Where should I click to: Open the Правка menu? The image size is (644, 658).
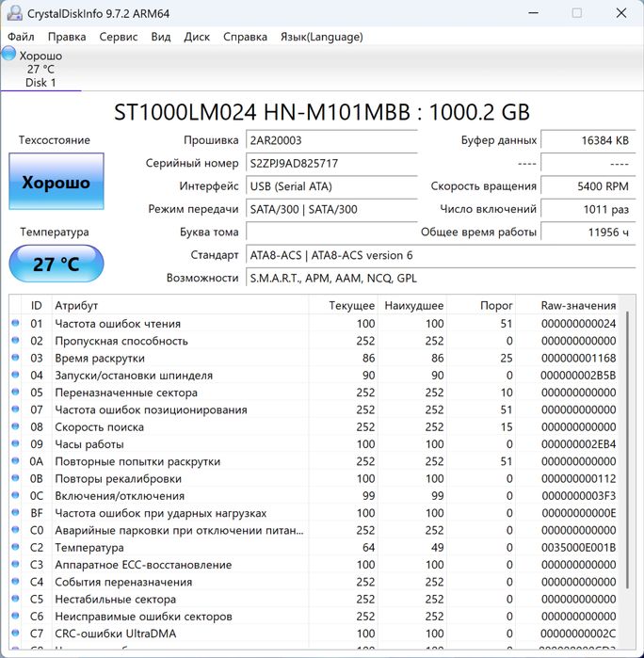click(67, 37)
